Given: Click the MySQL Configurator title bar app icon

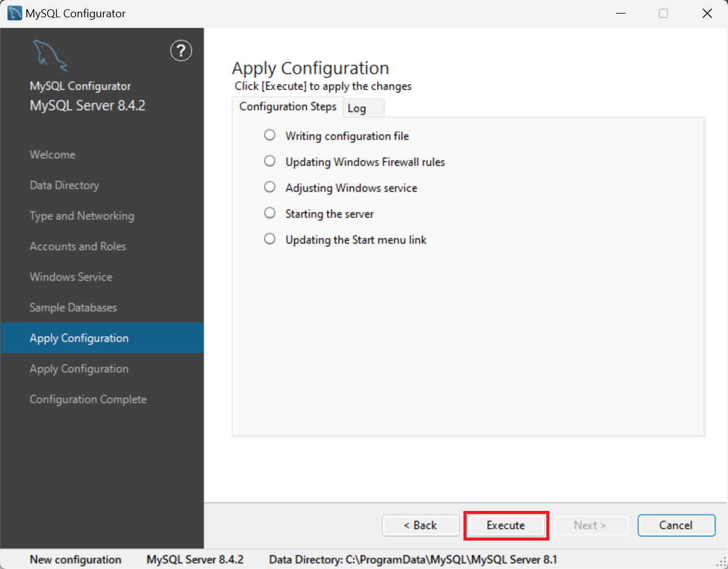Looking at the screenshot, I should 14,13.
